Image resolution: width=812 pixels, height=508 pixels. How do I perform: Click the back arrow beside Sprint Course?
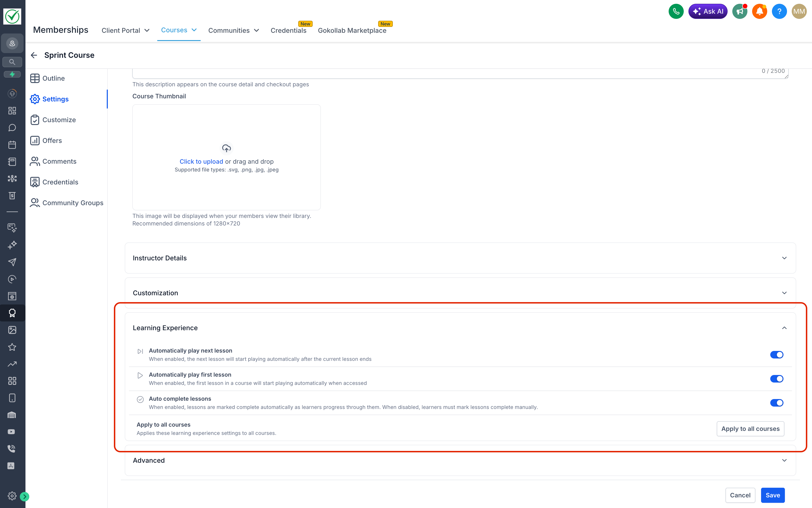(34, 55)
